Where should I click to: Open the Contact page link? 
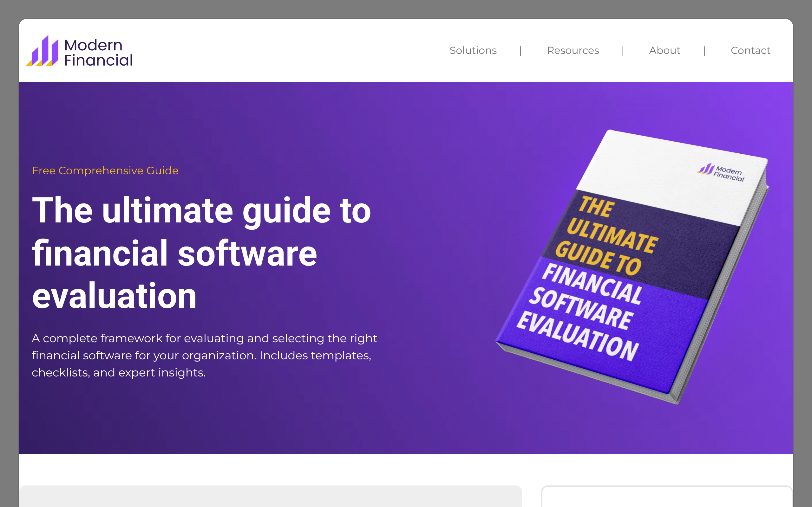pyautogui.click(x=750, y=50)
